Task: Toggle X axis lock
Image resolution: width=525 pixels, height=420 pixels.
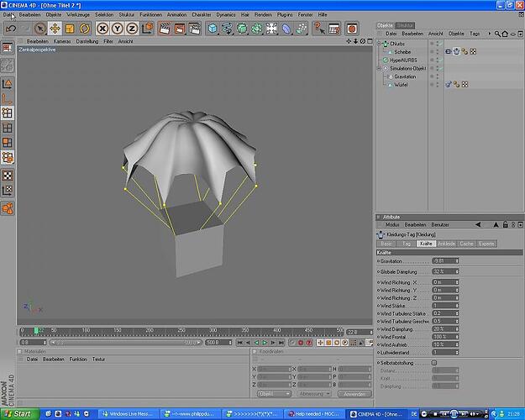Action: (x=102, y=29)
